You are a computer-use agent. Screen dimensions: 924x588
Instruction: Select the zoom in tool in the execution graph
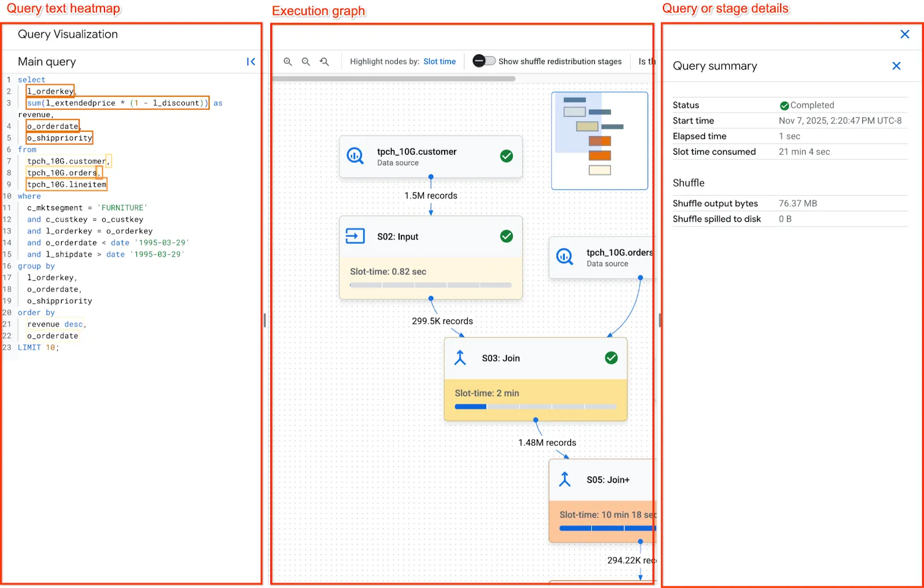click(x=288, y=61)
